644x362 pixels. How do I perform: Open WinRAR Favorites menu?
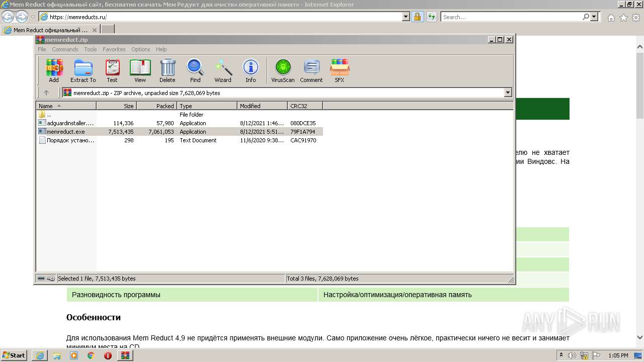pyautogui.click(x=114, y=49)
